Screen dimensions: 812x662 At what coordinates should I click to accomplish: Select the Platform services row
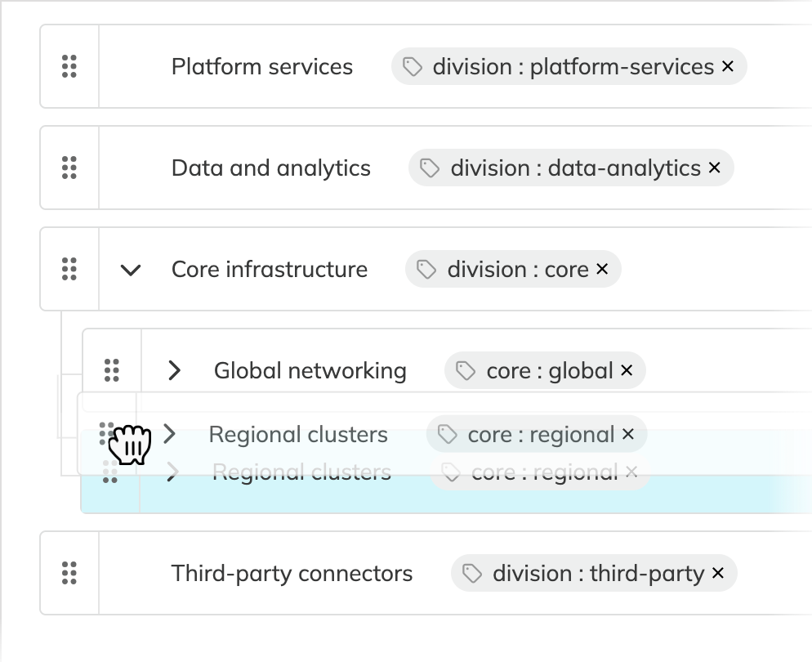point(261,66)
